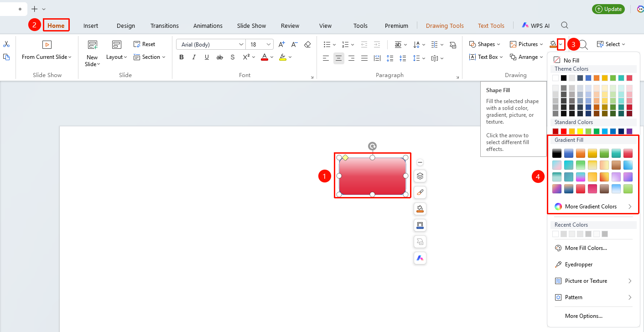Decrease font size with A- icon
Viewport: 644px width, 332px height.
click(x=295, y=44)
